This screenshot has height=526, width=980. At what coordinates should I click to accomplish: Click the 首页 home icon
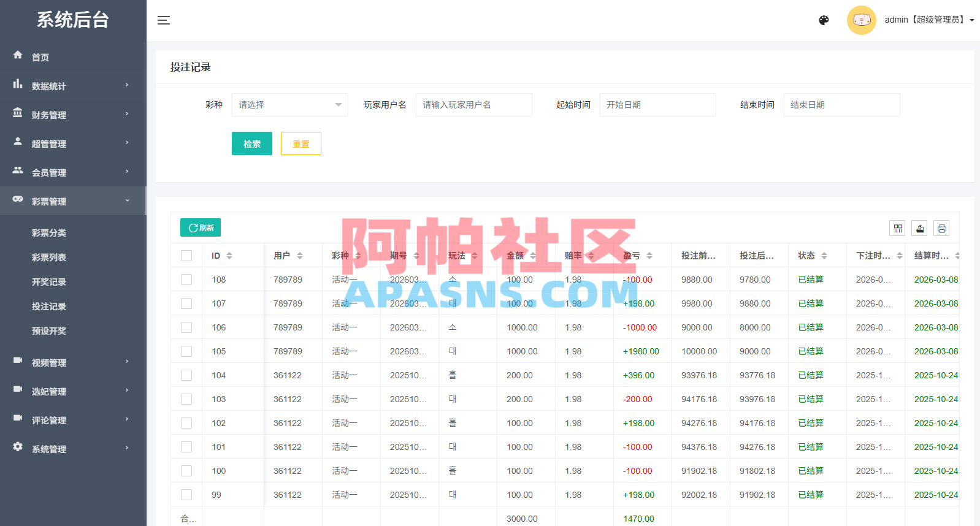(18, 55)
